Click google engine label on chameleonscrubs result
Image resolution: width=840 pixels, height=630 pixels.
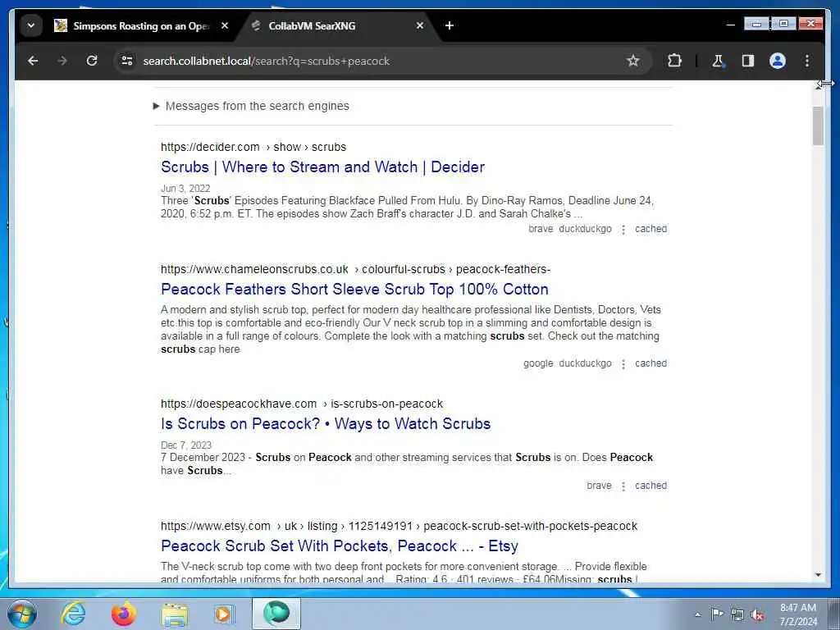click(538, 363)
